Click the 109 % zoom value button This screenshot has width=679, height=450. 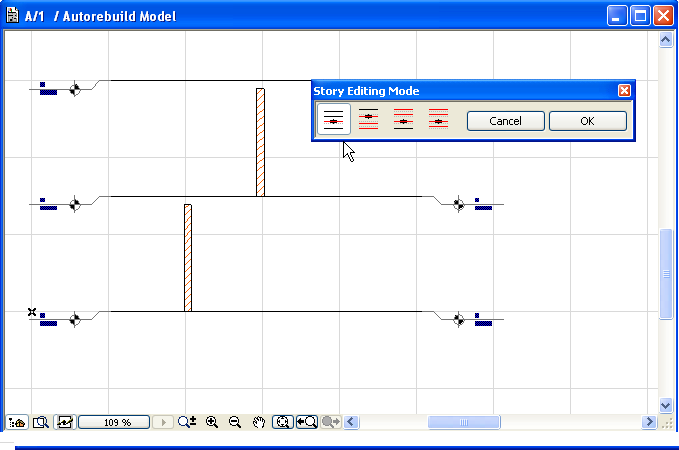pyautogui.click(x=114, y=422)
